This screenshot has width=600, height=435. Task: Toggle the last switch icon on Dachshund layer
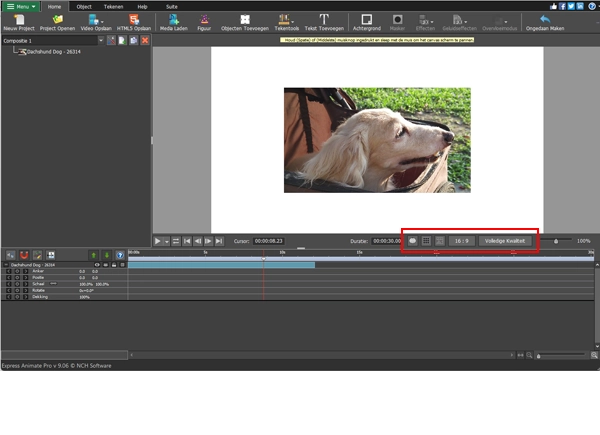[122, 265]
